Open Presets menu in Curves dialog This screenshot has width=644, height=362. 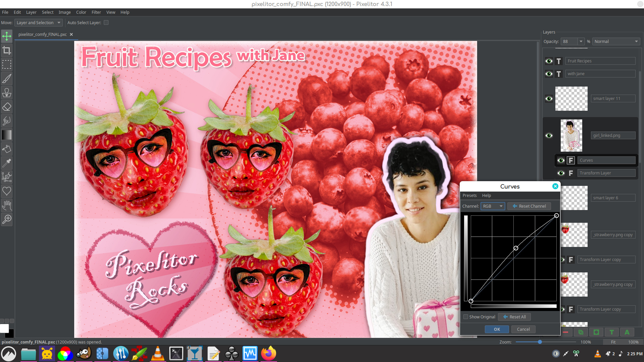[x=469, y=196]
